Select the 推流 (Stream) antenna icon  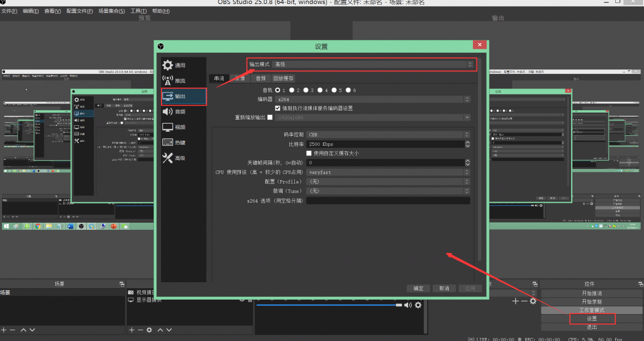[168, 80]
